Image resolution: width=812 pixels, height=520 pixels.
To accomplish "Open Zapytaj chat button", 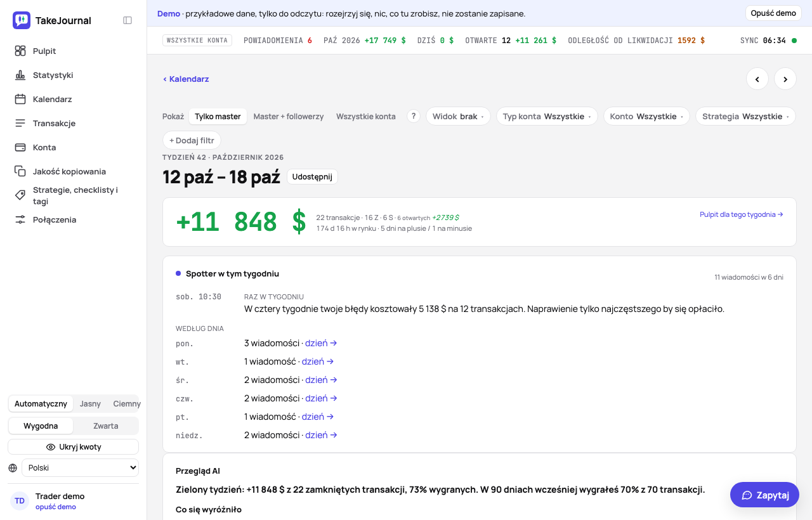I will [x=764, y=495].
